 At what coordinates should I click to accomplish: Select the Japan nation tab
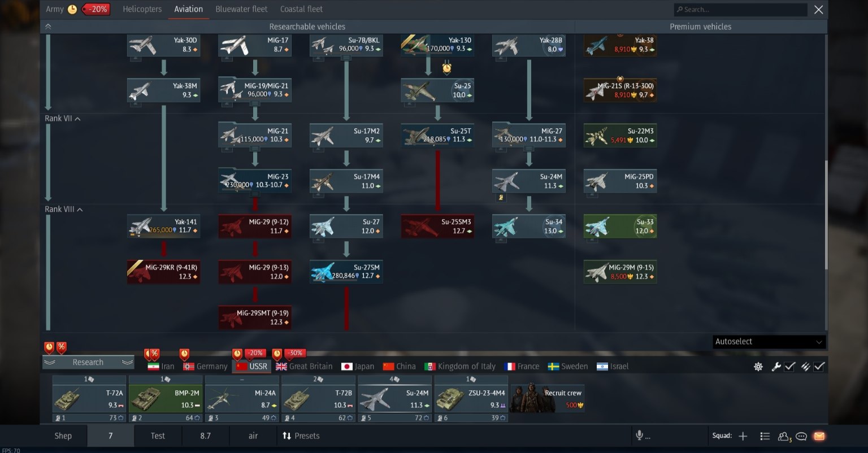[x=358, y=367]
